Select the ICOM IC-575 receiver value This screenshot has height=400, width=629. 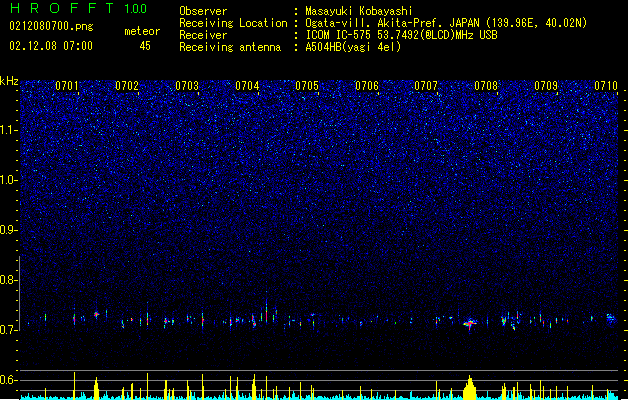[402, 35]
